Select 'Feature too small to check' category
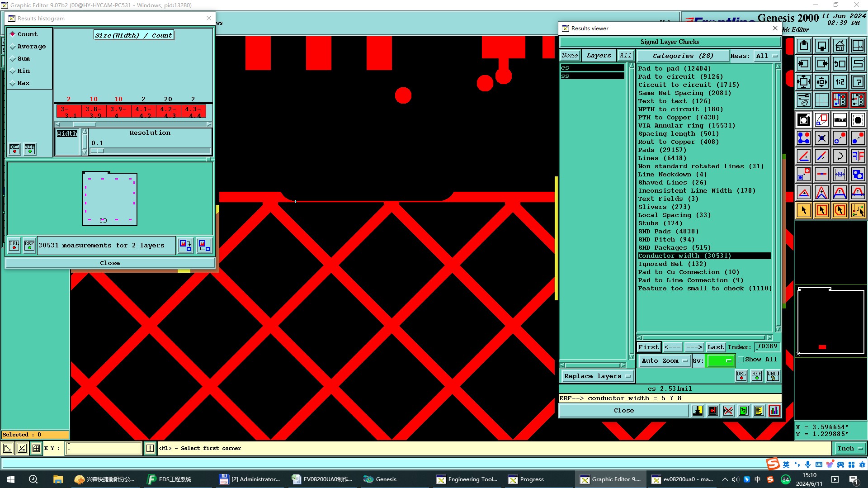The image size is (868, 488). click(704, 289)
